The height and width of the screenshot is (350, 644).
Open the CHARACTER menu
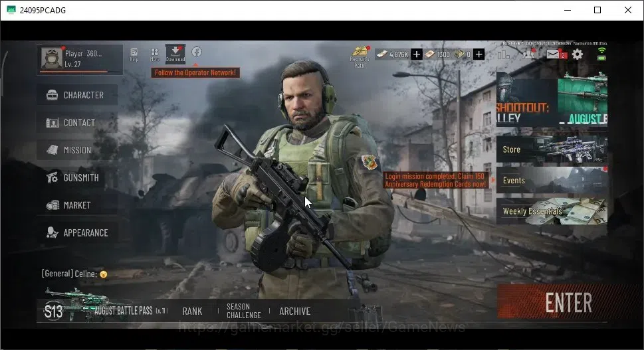click(x=77, y=95)
